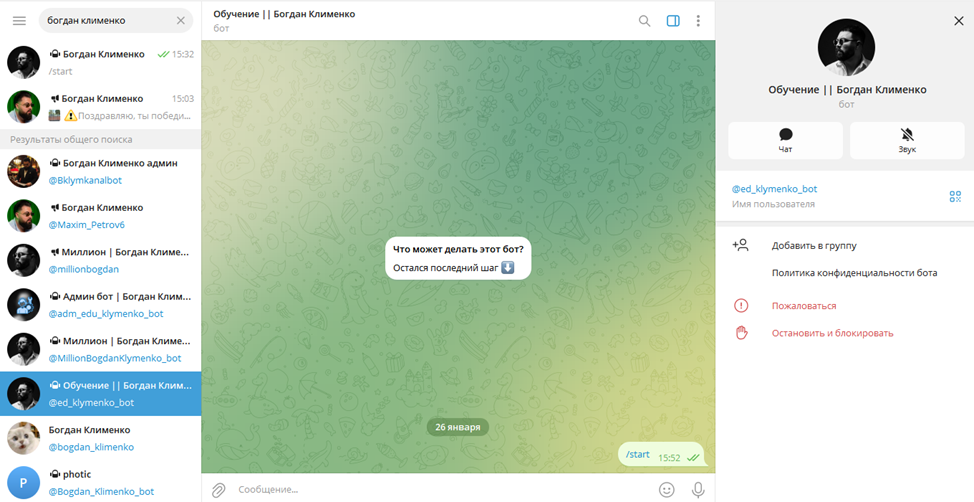Close the bot info panel
This screenshot has height=502, width=974.
click(958, 21)
